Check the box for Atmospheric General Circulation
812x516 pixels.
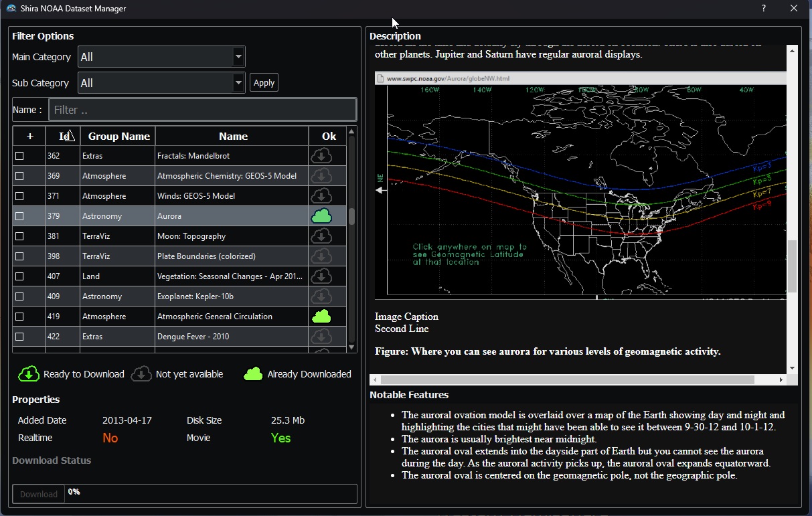tap(19, 317)
